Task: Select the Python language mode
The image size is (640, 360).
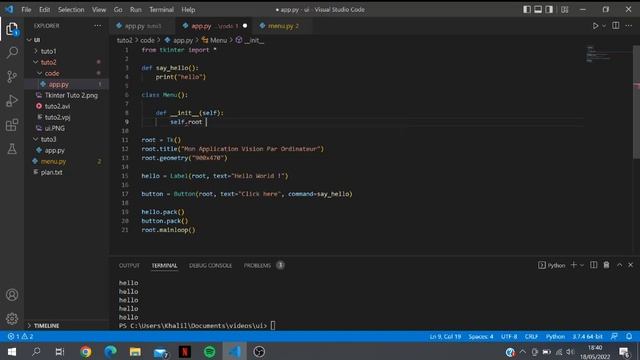Action: pos(555,336)
